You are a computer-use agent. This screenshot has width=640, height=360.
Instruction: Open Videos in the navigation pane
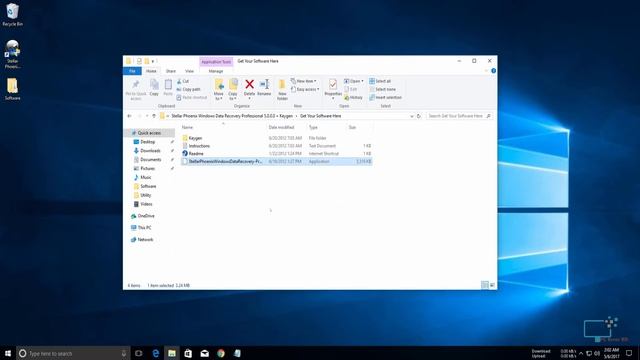(146, 204)
